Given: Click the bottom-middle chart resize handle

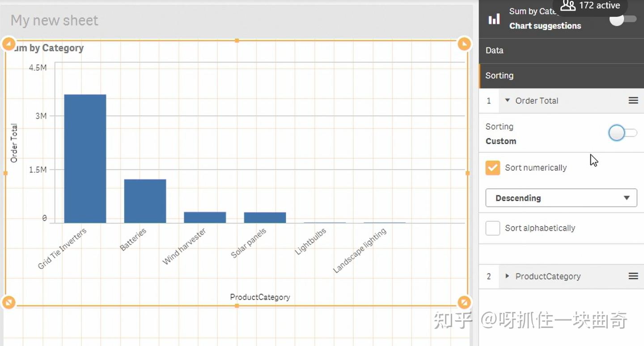Looking at the screenshot, I should click(x=237, y=306).
